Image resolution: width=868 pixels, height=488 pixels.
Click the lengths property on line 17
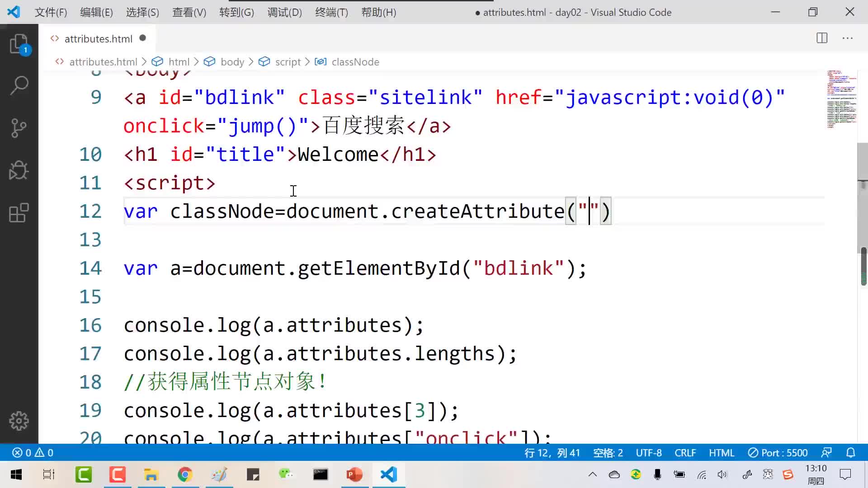[x=455, y=354]
